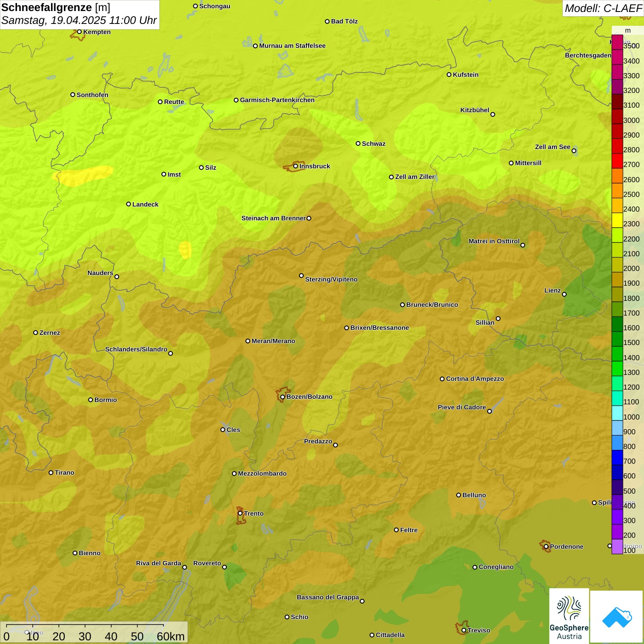Click the Zell am Ziller label
This screenshot has width=644, height=644.
(415, 177)
